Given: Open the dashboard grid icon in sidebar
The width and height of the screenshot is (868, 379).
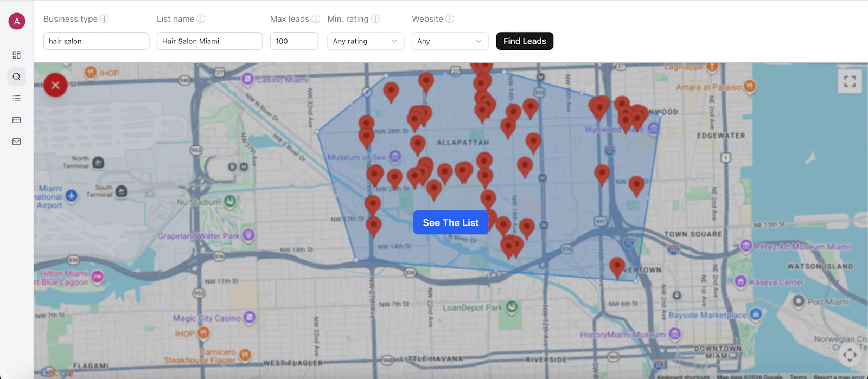Looking at the screenshot, I should (17, 55).
